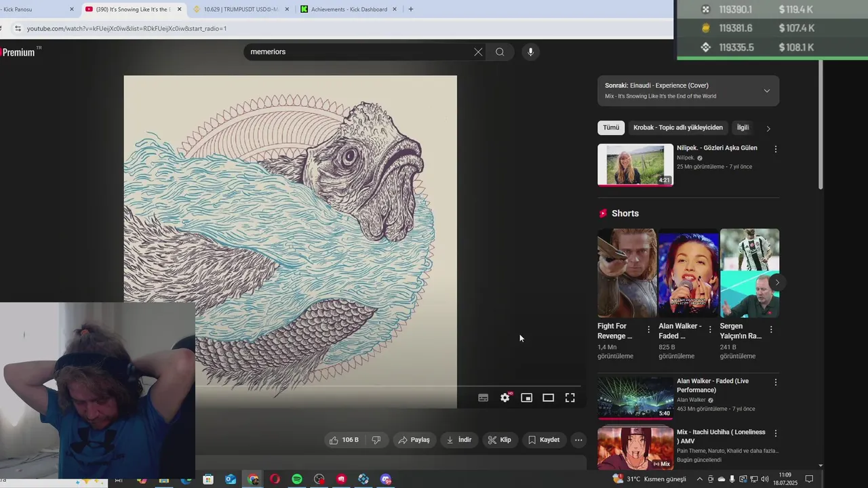
Task: Show next Shorts with arrow
Action: tap(777, 283)
